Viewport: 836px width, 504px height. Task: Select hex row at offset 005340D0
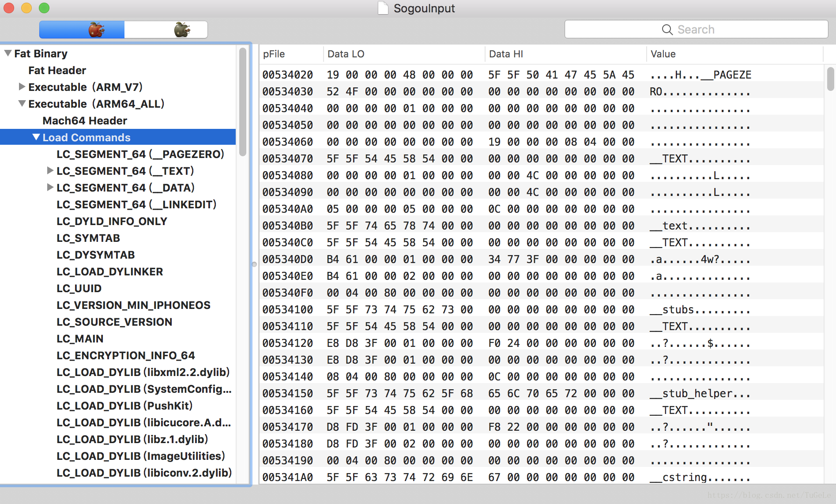[541, 259]
